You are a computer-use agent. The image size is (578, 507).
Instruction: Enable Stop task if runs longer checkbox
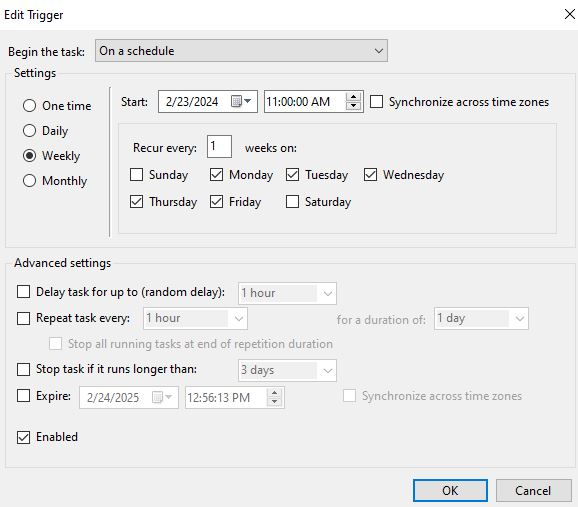coord(24,369)
